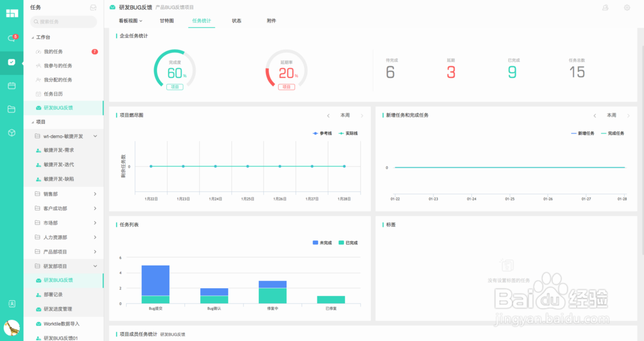644x341 pixels.
Task: Go to next week in 新增任务和完成任务
Action: pos(629,115)
